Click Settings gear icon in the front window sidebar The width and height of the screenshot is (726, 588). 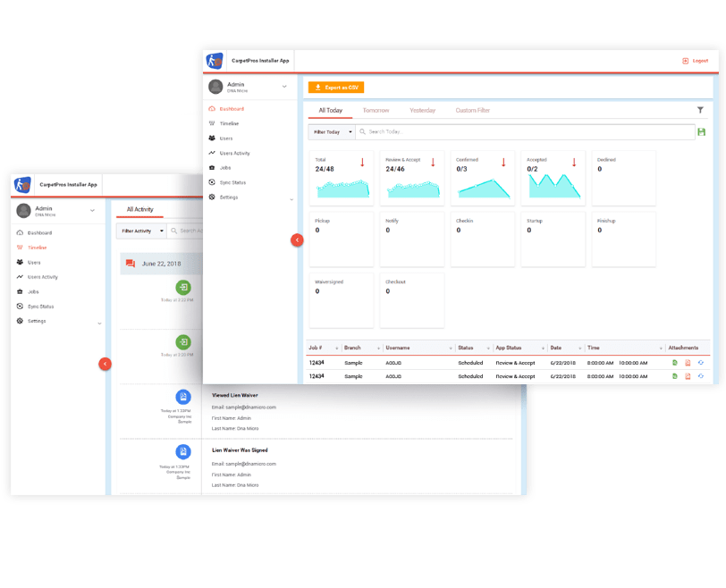[x=212, y=197]
